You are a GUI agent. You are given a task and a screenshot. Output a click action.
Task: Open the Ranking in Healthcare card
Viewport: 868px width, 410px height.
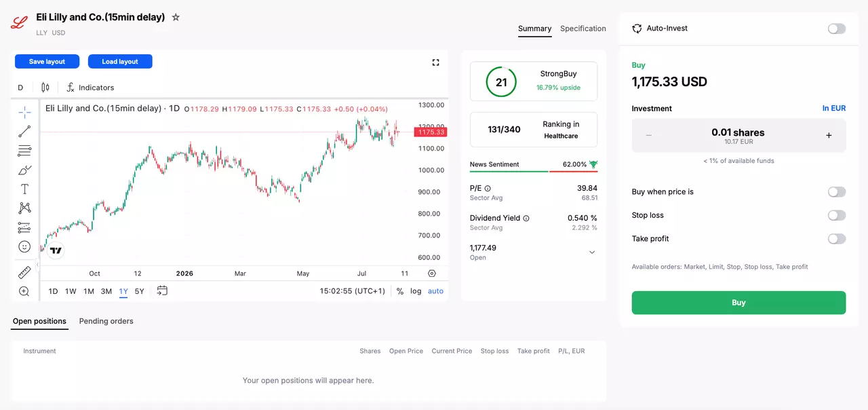(x=534, y=130)
